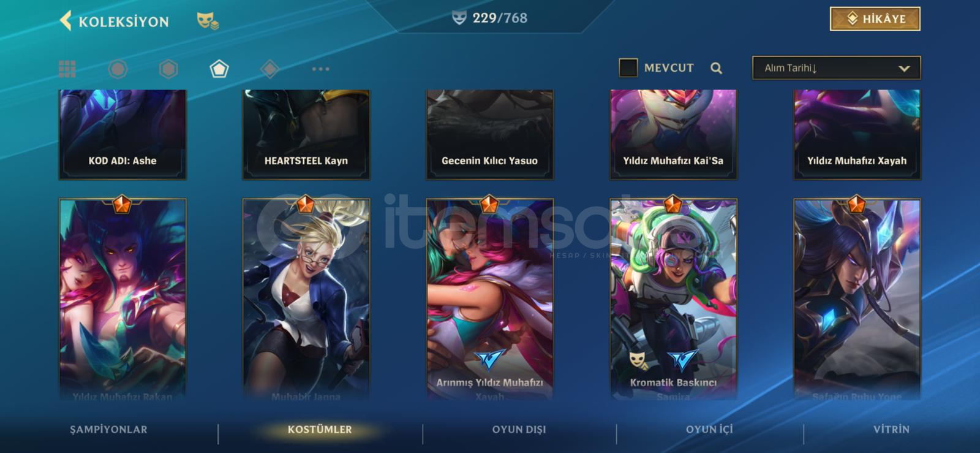Open the masks and coins icon
Viewport: 980px width, 453px height.
point(208,21)
